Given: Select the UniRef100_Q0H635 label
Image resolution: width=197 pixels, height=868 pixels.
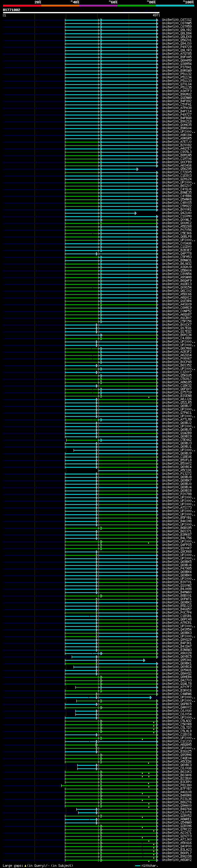Looking at the screenshot, I should (x=177, y=125).
